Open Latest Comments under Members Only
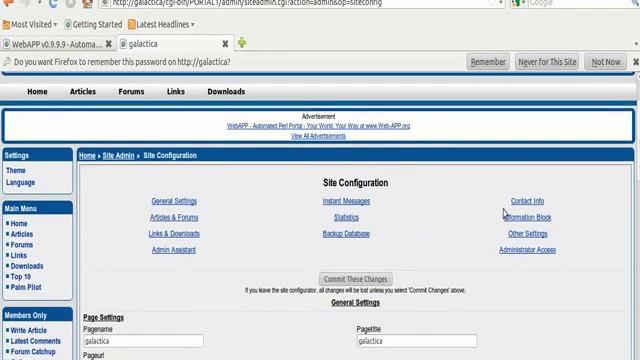640x360 pixels. pos(36,341)
